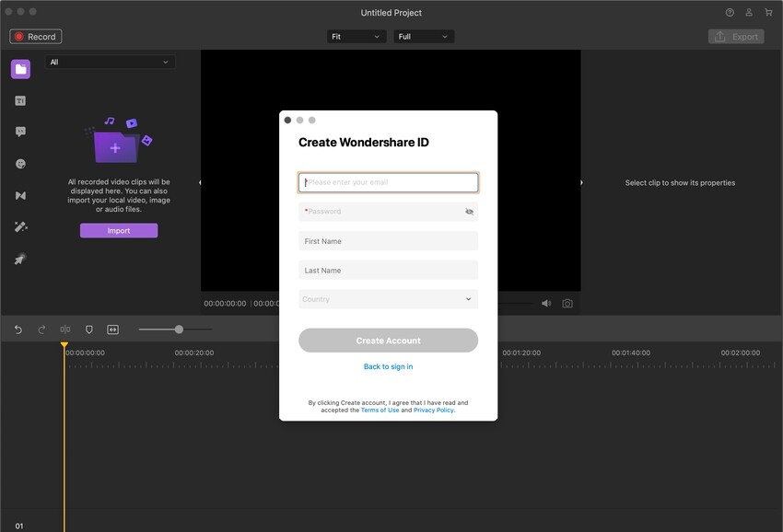The image size is (783, 532).
Task: Click the email input field
Action: 388,182
